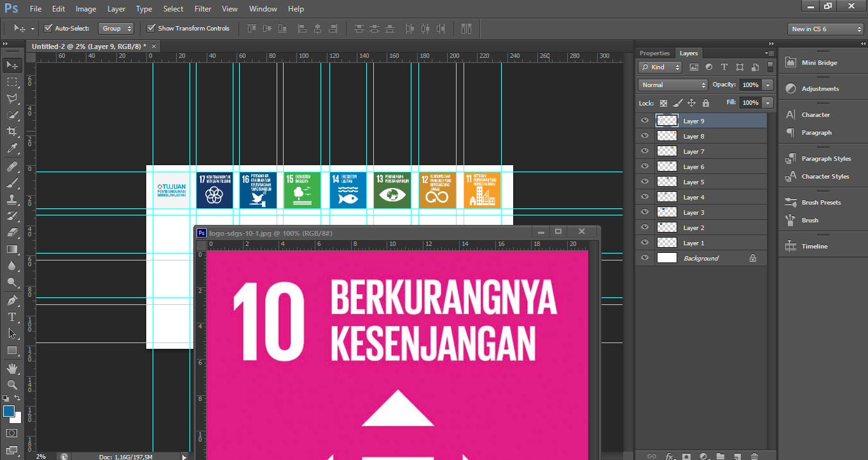Screen dimensions: 868x460
Task: Activate the Zoom tool
Action: pos(11,384)
